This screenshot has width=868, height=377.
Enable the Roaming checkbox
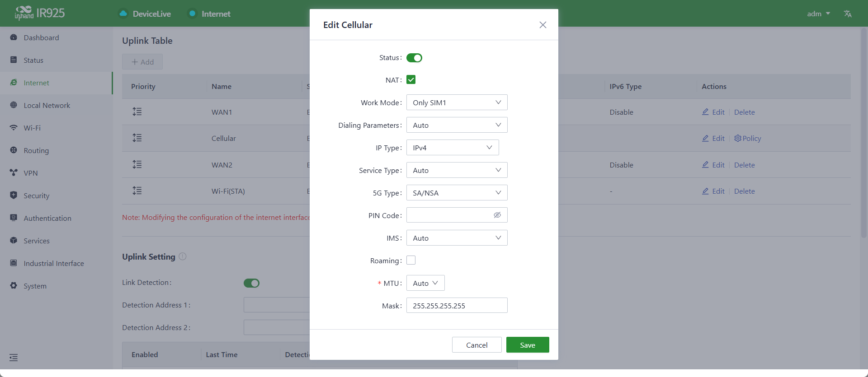pyautogui.click(x=411, y=261)
